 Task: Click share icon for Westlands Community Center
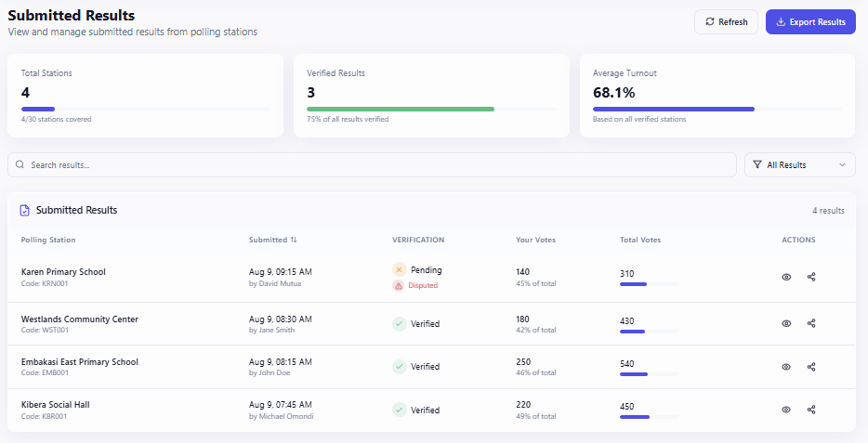(x=811, y=323)
